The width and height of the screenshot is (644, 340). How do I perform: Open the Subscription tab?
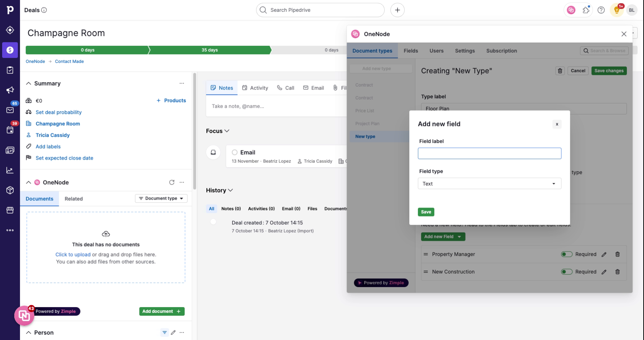[x=502, y=51]
